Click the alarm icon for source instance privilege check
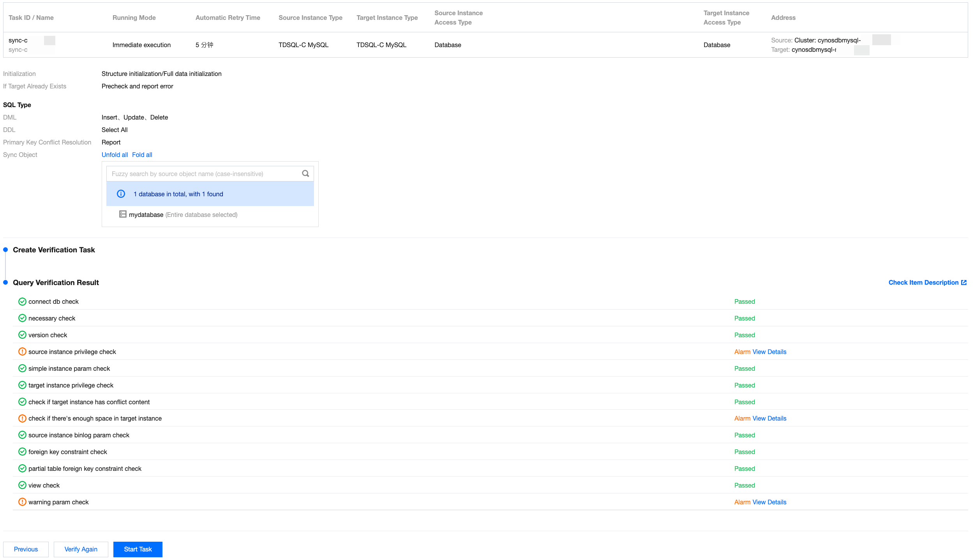The width and height of the screenshot is (974, 560). pyautogui.click(x=22, y=352)
